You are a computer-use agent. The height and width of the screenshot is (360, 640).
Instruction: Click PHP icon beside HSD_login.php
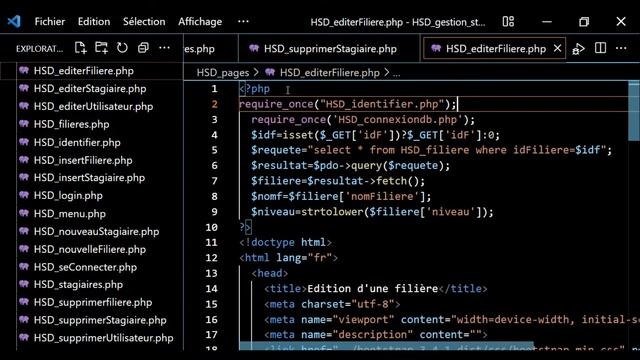tap(24, 195)
